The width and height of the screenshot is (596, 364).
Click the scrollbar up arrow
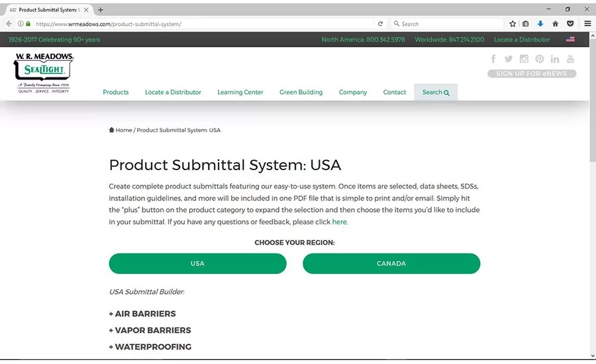tap(593, 35)
